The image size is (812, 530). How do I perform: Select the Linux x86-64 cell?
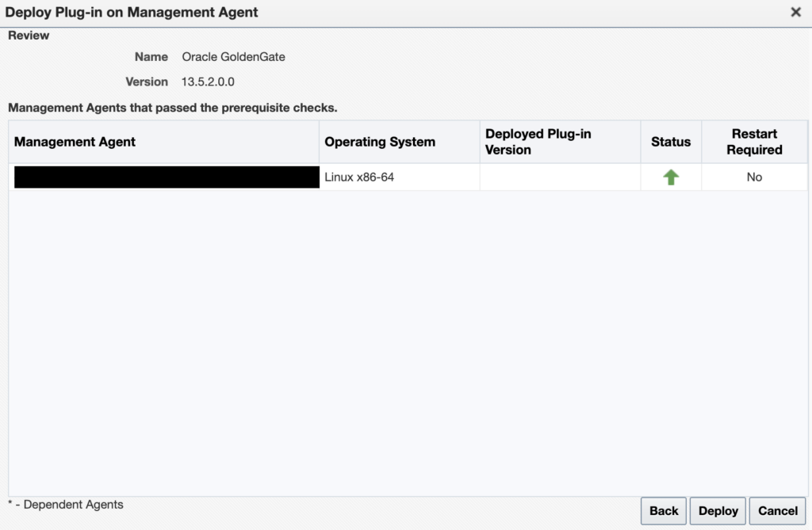pyautogui.click(x=400, y=177)
